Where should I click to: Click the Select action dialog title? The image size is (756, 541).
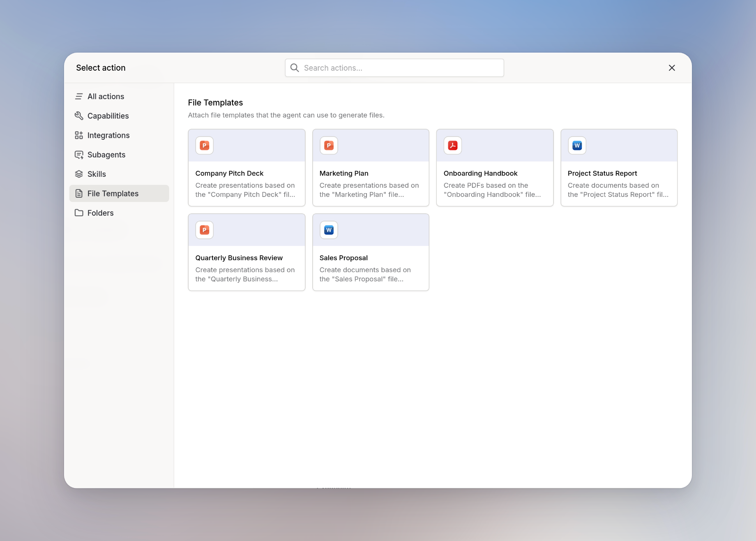click(x=101, y=68)
